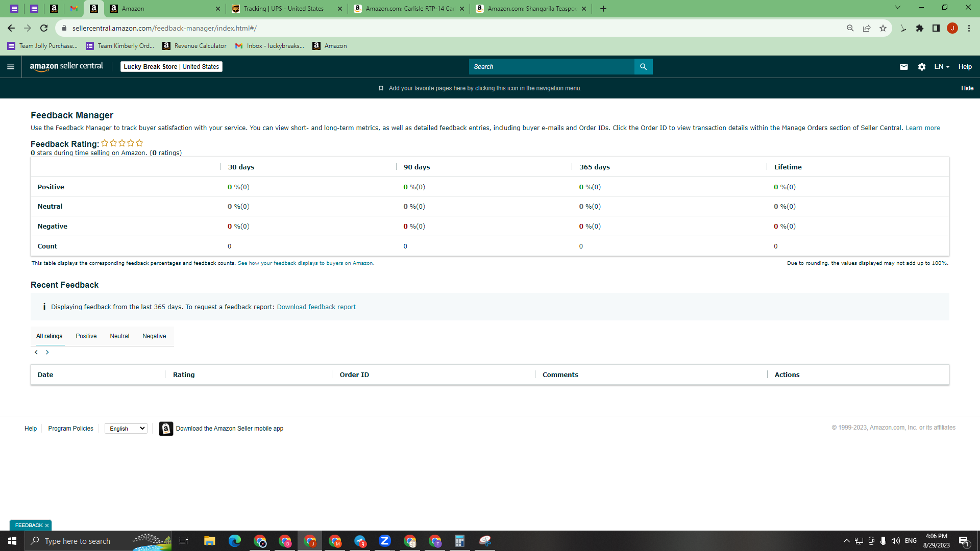Image resolution: width=980 pixels, height=551 pixels.
Task: Open the Team Jolly Purchase bookmark
Action: [42, 46]
